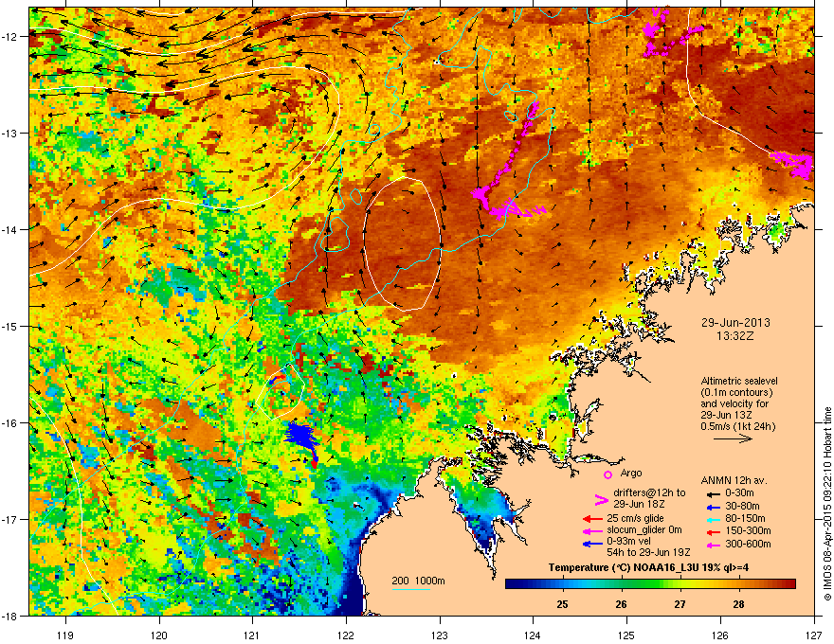The image size is (834, 644).
Task: Click longitude axis label 125
Action: point(626,635)
